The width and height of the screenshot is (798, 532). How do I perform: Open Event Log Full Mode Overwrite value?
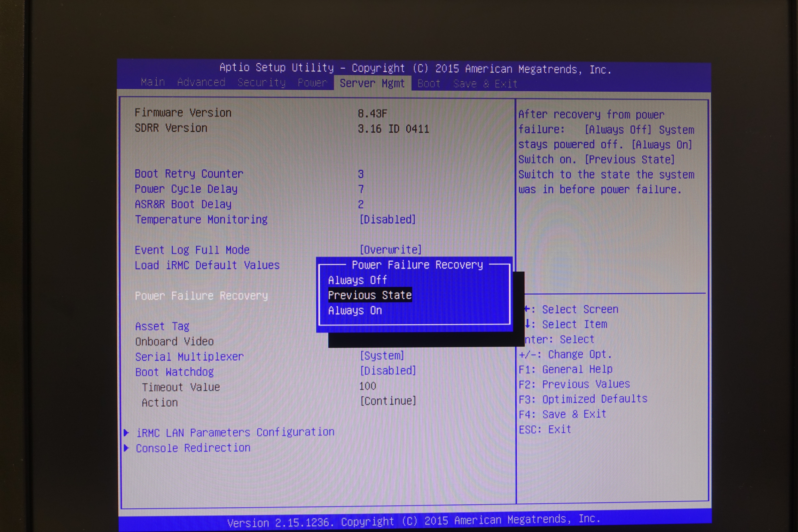pos(391,250)
